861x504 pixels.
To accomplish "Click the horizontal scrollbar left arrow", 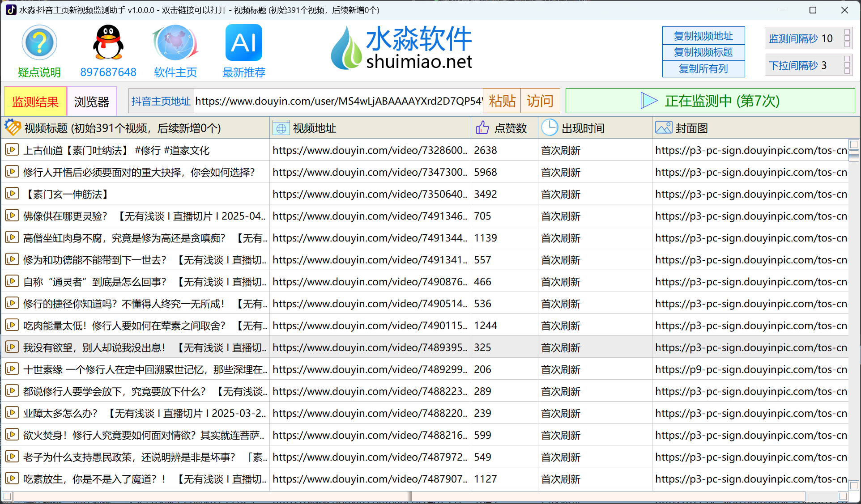I will (7, 496).
